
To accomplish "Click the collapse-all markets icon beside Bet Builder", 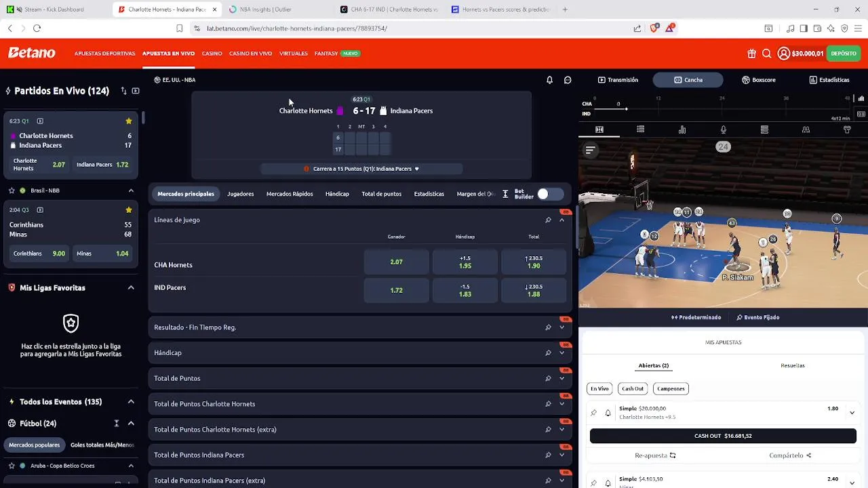I will point(505,195).
